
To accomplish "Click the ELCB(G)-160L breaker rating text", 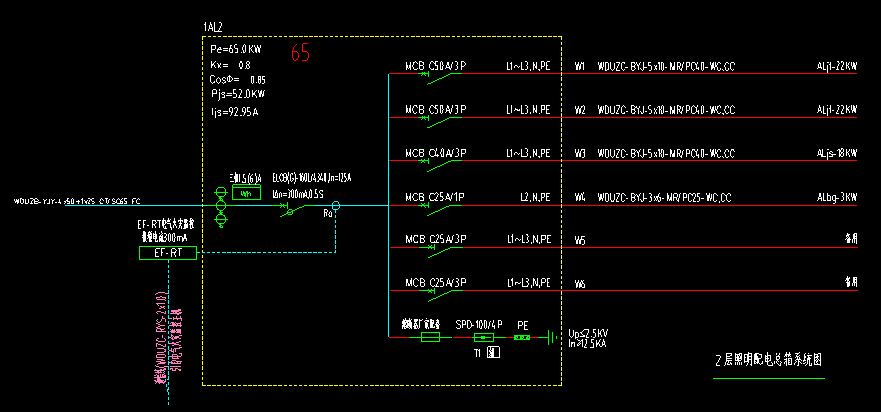I will click(312, 178).
